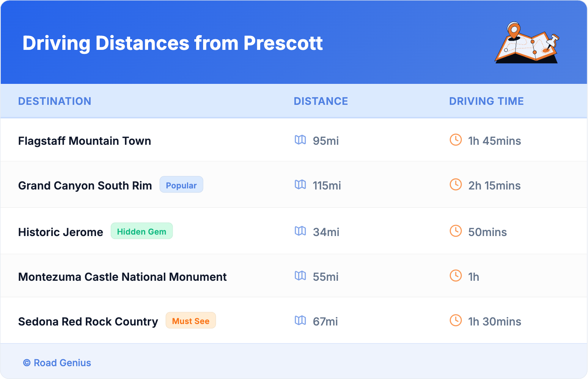Click the clock icon in Montezuma Castle row
The height and width of the screenshot is (379, 588).
pos(456,276)
